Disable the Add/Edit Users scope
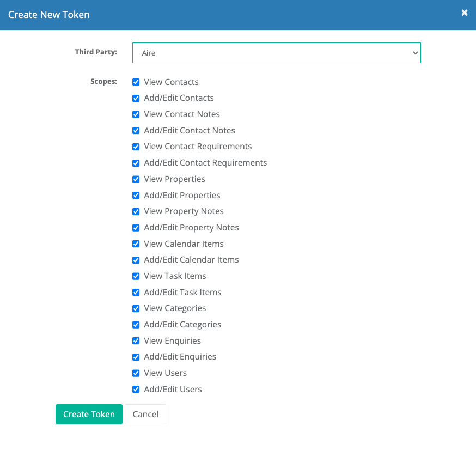The height and width of the screenshot is (450, 476). [x=136, y=390]
